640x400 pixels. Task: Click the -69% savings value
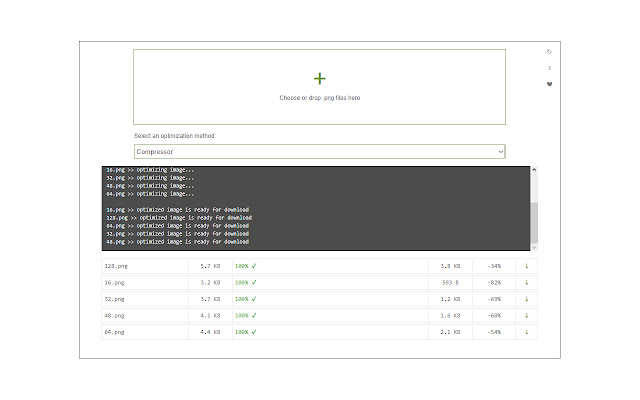[494, 299]
